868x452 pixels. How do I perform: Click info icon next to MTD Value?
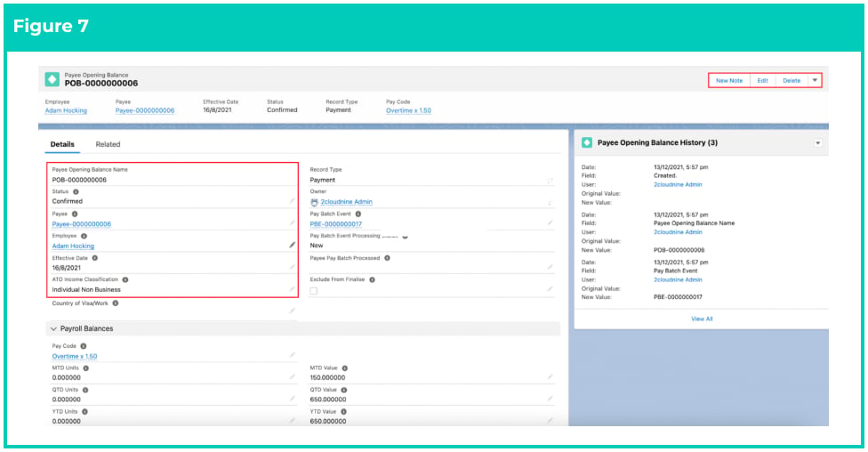coord(344,368)
